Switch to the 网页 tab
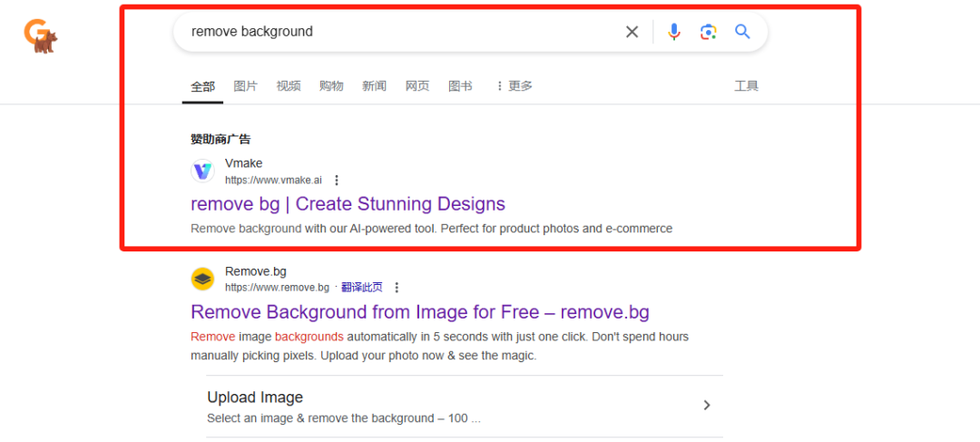The height and width of the screenshot is (442, 980). [416, 85]
